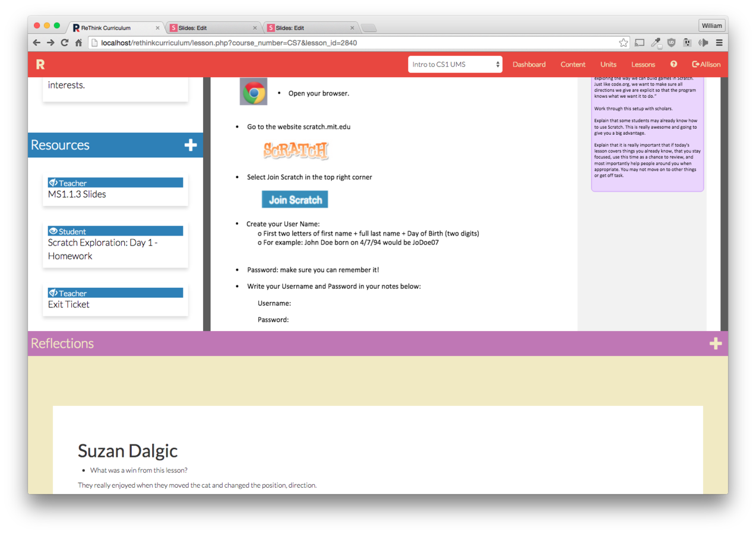Viewport: 756px width, 534px height.
Task: Open the uBlock Origin shield extension
Action: click(x=672, y=43)
